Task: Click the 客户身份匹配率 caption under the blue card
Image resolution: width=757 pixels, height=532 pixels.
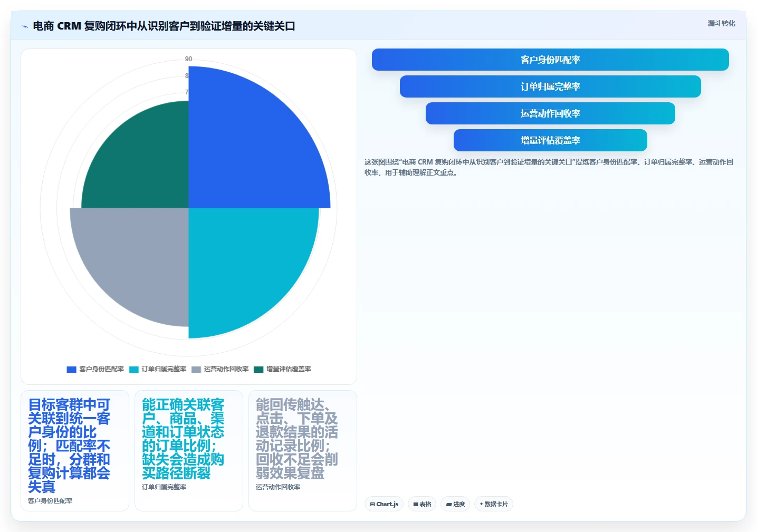Action: coord(50,501)
